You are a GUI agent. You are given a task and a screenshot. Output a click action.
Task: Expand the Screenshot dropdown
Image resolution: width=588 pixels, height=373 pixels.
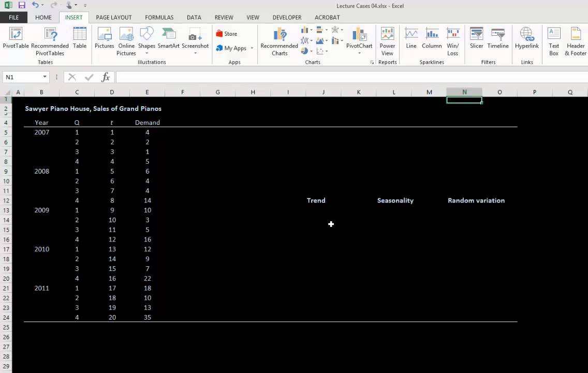(195, 53)
